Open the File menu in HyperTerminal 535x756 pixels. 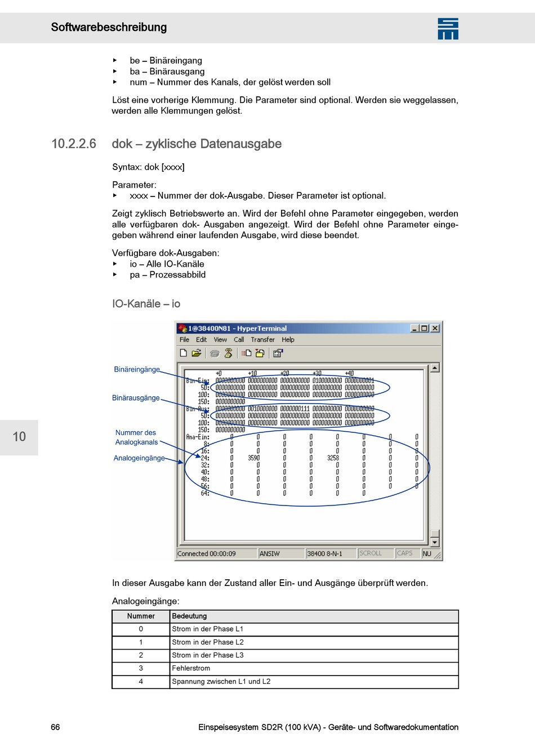pyautogui.click(x=184, y=339)
